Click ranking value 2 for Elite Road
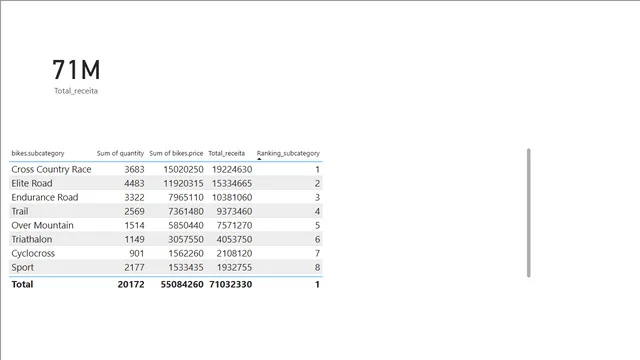The width and height of the screenshot is (640, 360). click(317, 183)
